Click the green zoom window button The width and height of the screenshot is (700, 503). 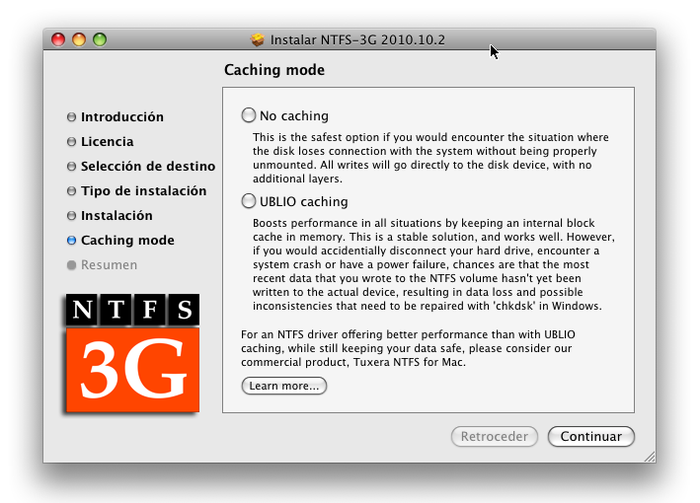click(x=100, y=39)
